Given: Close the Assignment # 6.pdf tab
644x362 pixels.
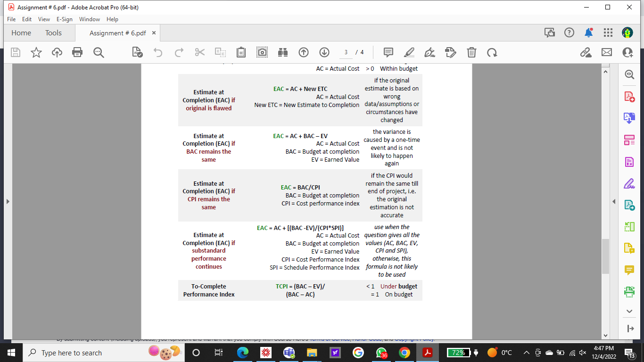Looking at the screenshot, I should [154, 33].
